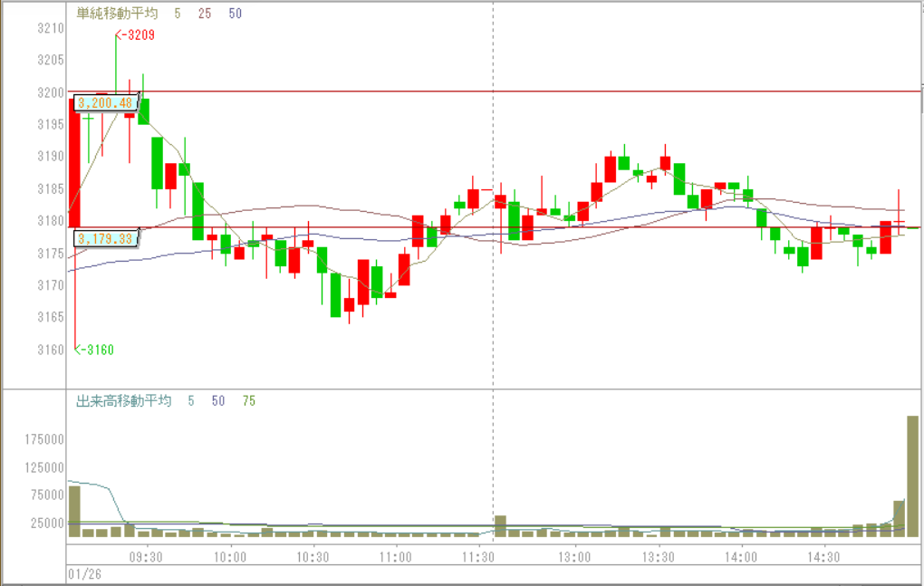Click the 10:00 time axis label
The image size is (924, 586).
click(x=230, y=556)
